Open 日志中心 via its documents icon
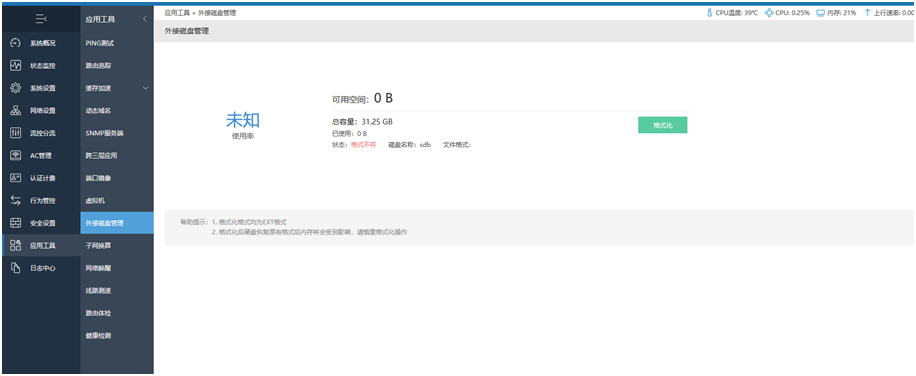 coord(16,267)
